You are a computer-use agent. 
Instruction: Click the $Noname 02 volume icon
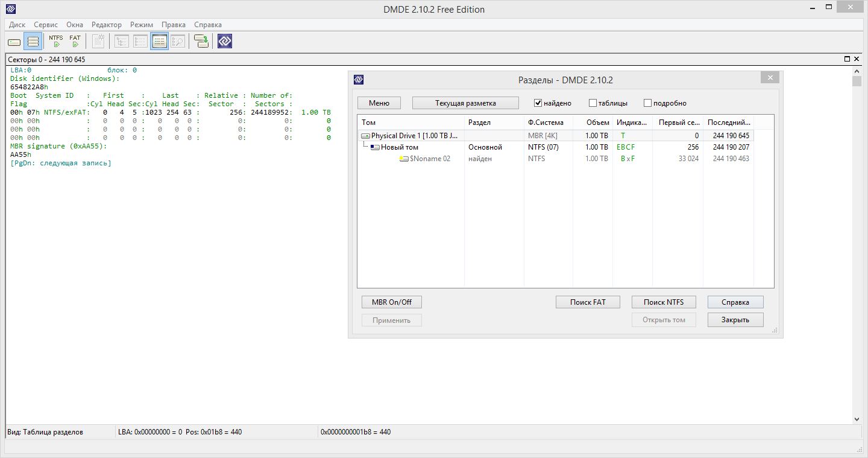pyautogui.click(x=404, y=159)
